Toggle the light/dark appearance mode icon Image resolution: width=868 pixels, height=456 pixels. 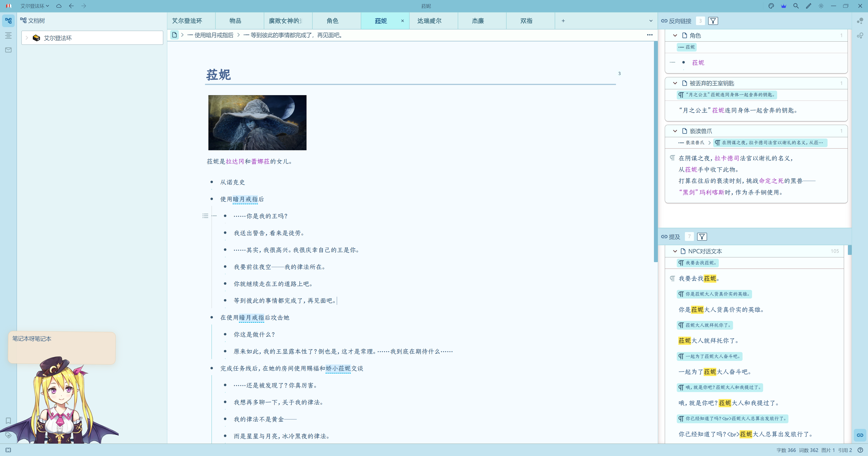pos(821,6)
